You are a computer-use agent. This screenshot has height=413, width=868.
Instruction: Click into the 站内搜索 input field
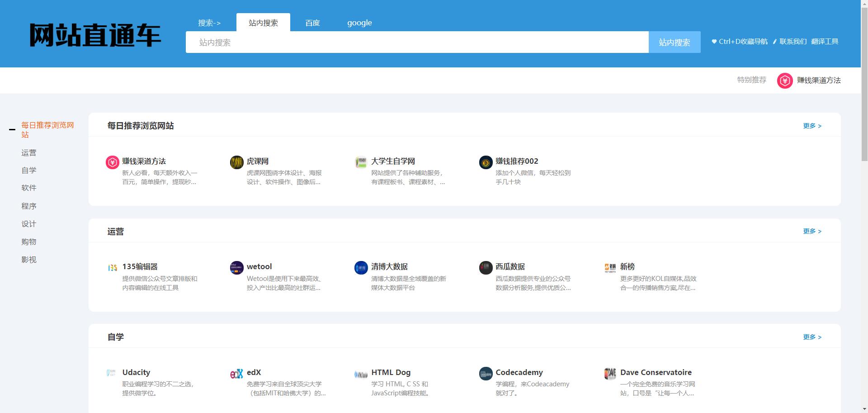pyautogui.click(x=417, y=42)
